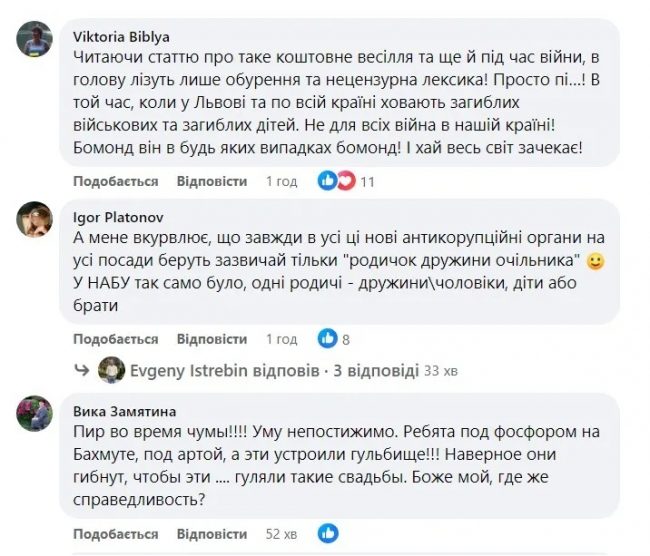Click reaction icons on Viktoria Biblya's comment
Viewport: 650px width, 556px height.
click(x=336, y=181)
